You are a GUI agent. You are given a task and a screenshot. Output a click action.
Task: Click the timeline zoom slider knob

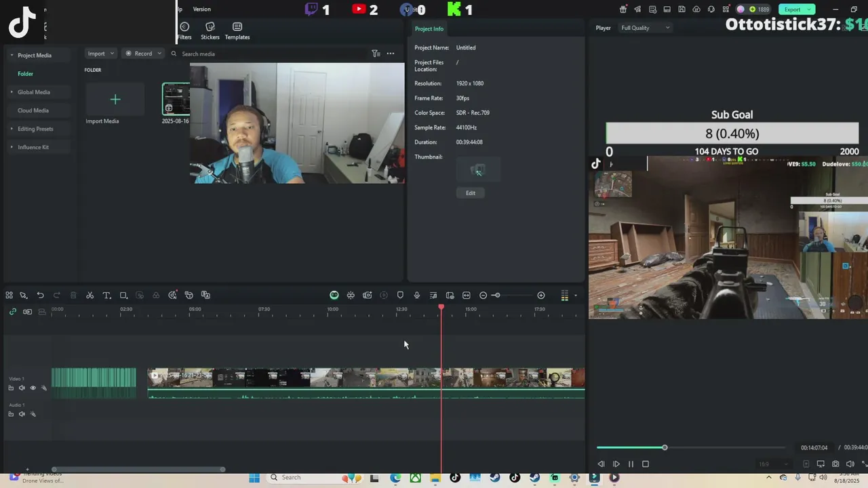[496, 296]
